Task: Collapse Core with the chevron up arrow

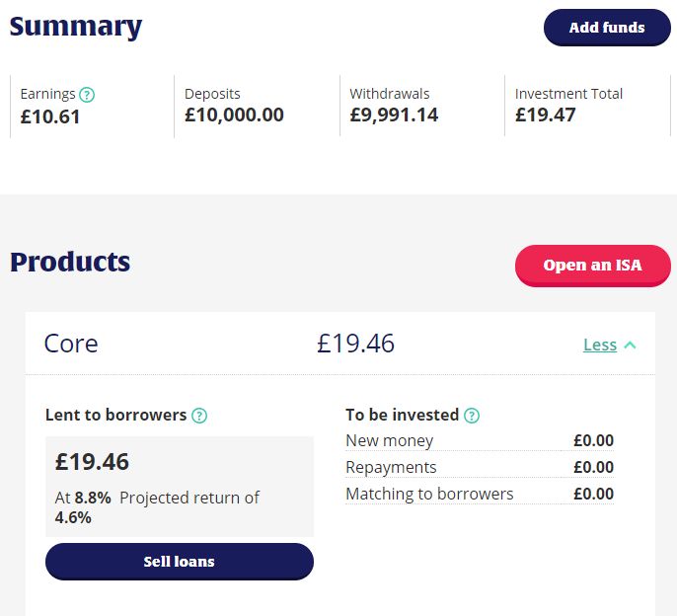Action: (631, 345)
